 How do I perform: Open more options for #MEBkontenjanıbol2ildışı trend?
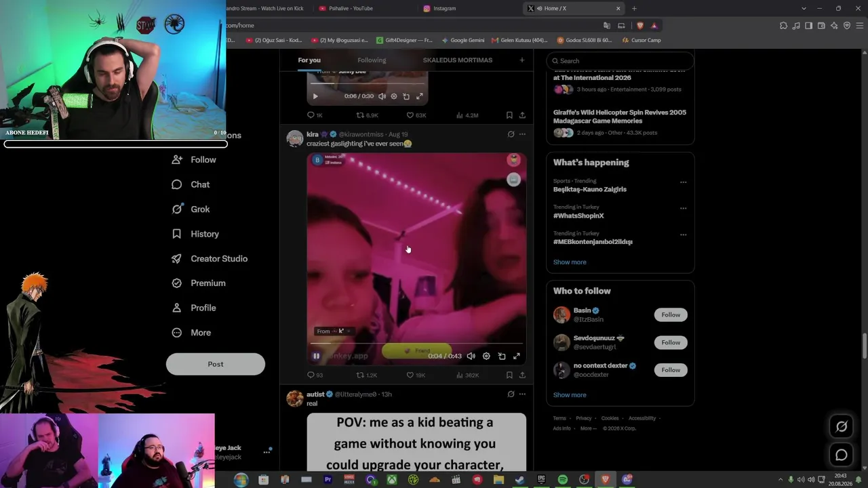(683, 235)
